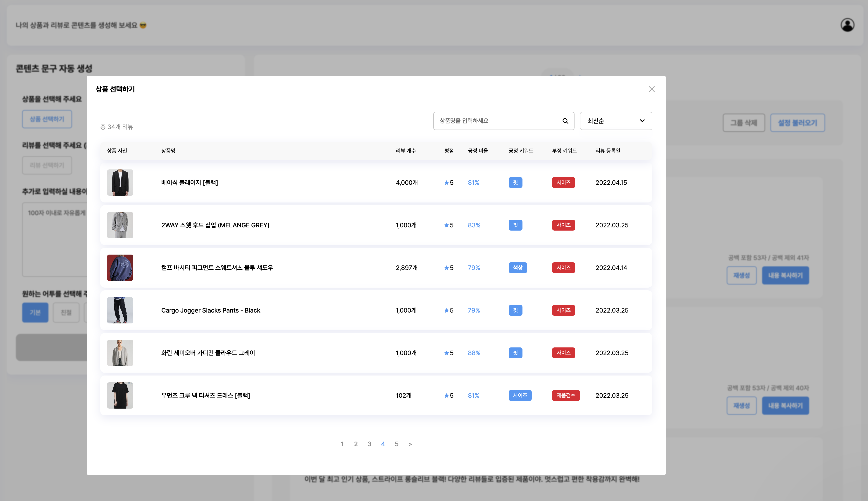Image resolution: width=868 pixels, height=501 pixels.
Task: Select the 화란 세미오버 가디건 thumbnail
Action: pyautogui.click(x=120, y=353)
